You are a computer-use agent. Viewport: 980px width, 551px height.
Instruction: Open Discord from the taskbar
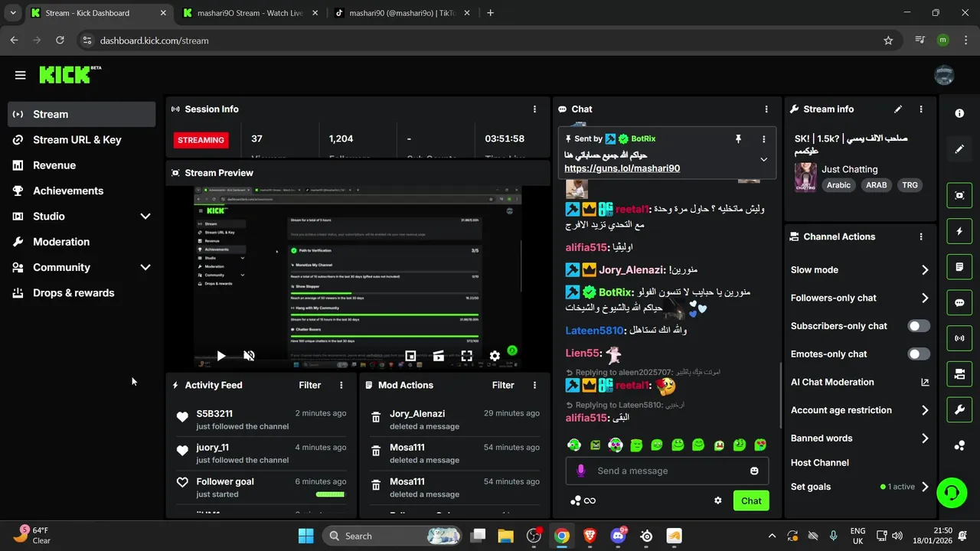coord(618,536)
